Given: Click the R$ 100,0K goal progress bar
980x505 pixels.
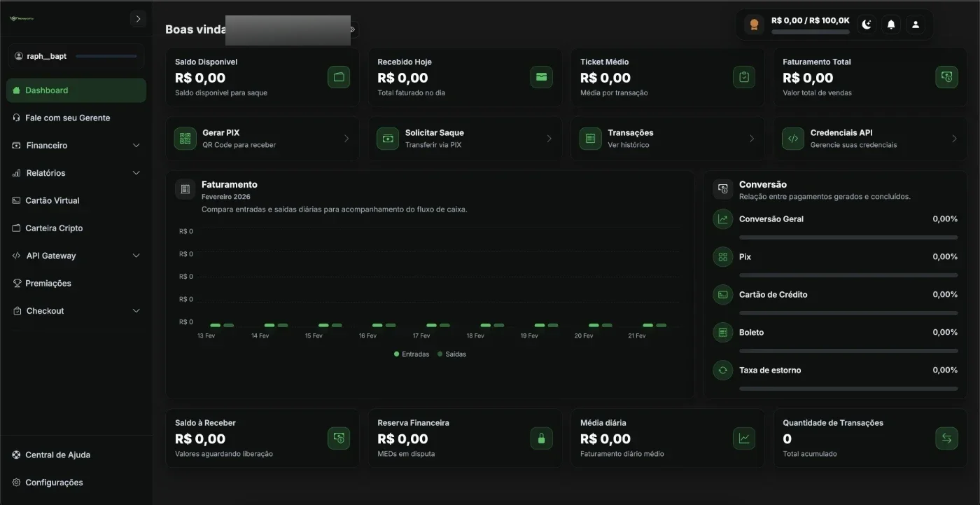Looking at the screenshot, I should point(810,32).
